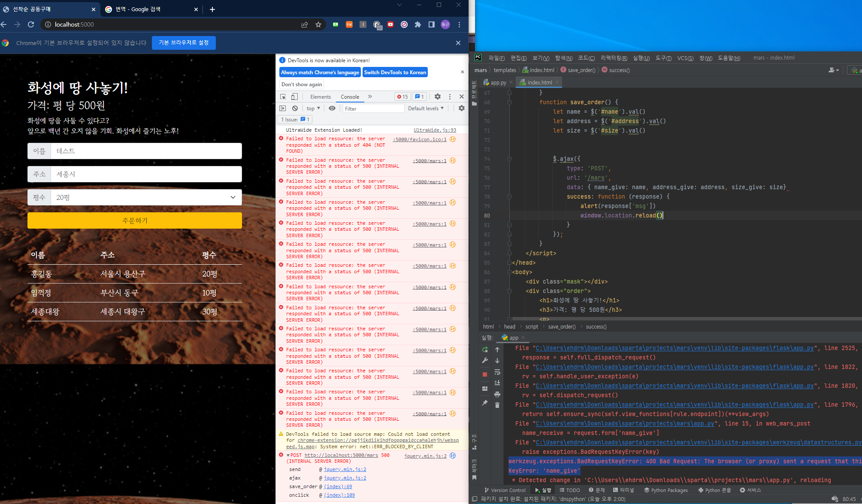Toggle DevTools device toolbar

pos(294,97)
